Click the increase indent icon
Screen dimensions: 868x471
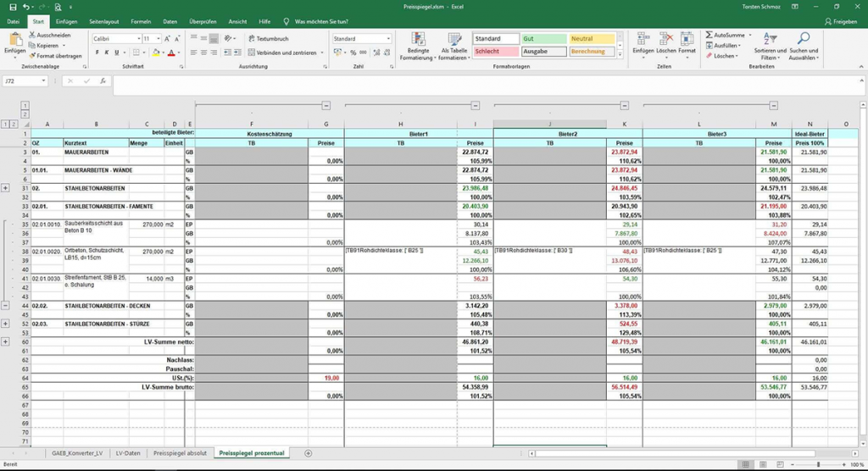pos(237,53)
